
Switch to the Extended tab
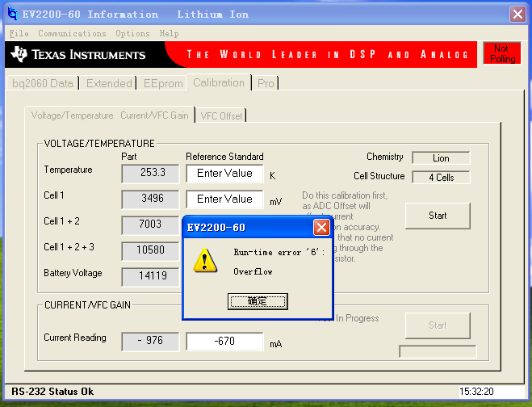click(109, 83)
